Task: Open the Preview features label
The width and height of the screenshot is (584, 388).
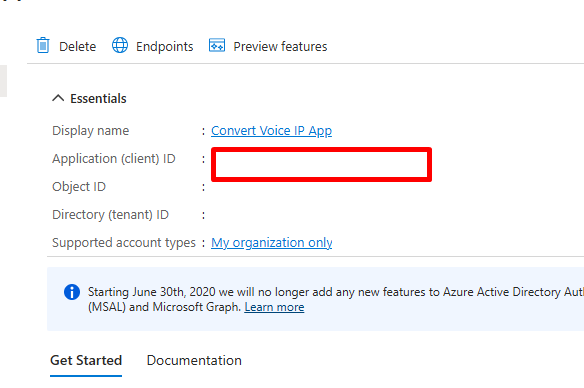Action: pos(280,47)
